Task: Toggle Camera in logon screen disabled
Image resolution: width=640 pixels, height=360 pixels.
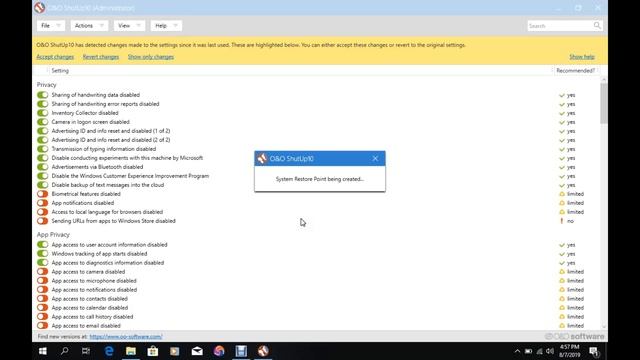Action: click(x=42, y=122)
